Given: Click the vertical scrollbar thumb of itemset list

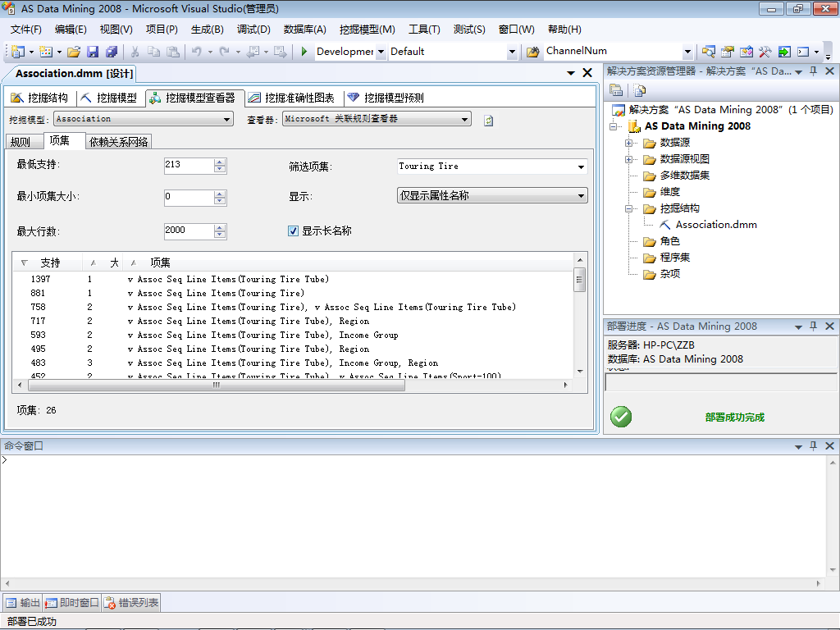Looking at the screenshot, I should pos(579,280).
